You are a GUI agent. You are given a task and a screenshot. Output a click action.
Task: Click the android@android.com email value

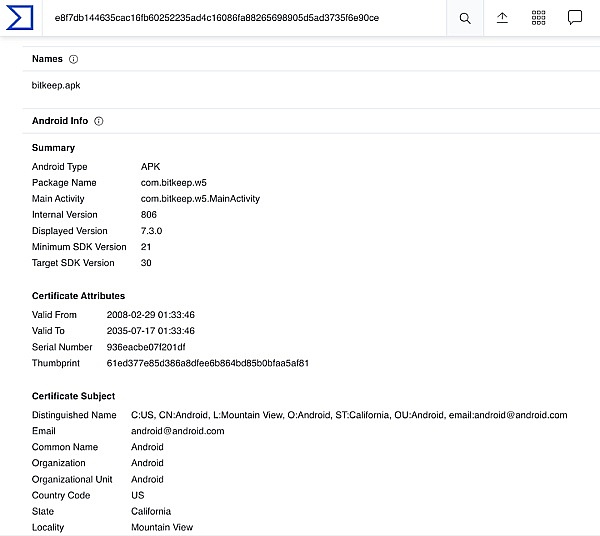tap(178, 431)
